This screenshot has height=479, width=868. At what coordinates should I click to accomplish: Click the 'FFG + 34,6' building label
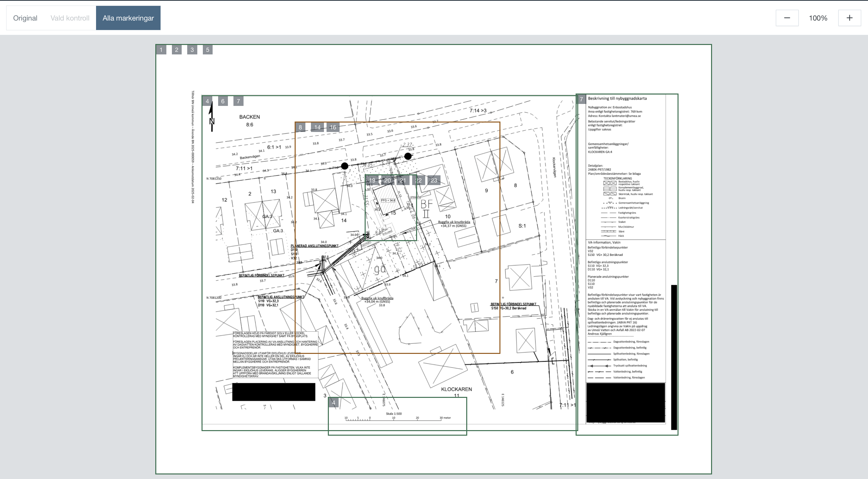coord(388,200)
